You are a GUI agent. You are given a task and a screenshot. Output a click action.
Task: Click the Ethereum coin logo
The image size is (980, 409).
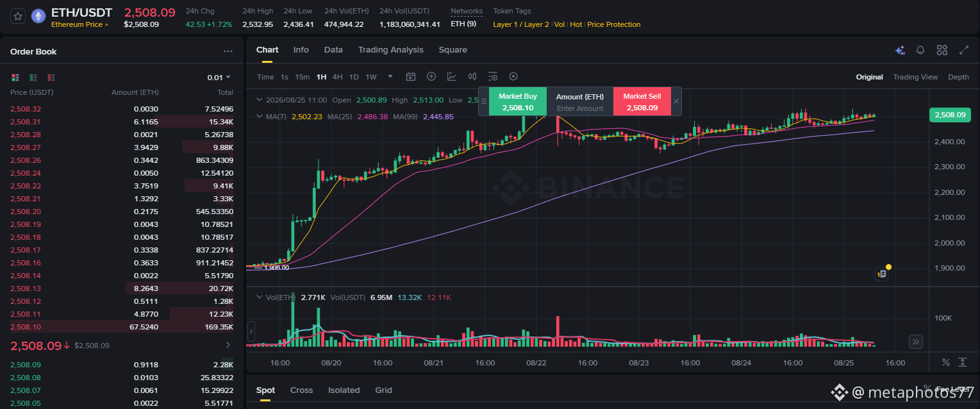pos(38,17)
